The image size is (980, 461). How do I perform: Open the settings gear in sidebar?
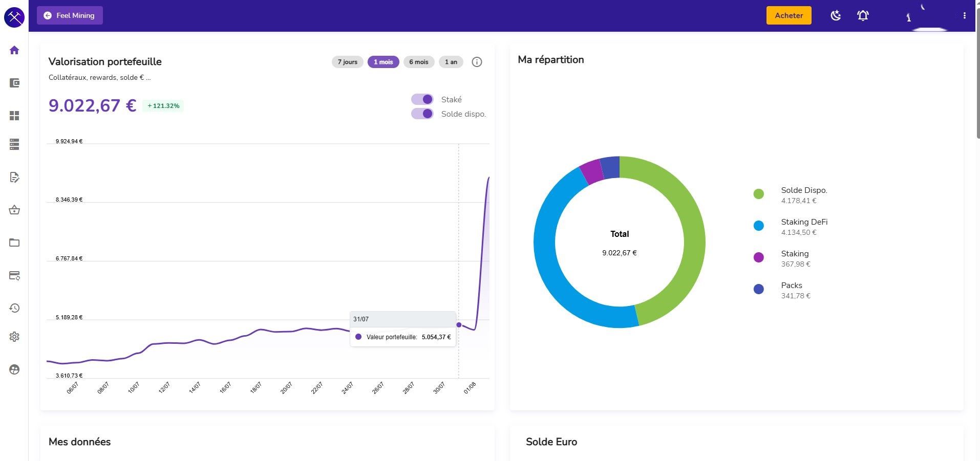click(14, 337)
